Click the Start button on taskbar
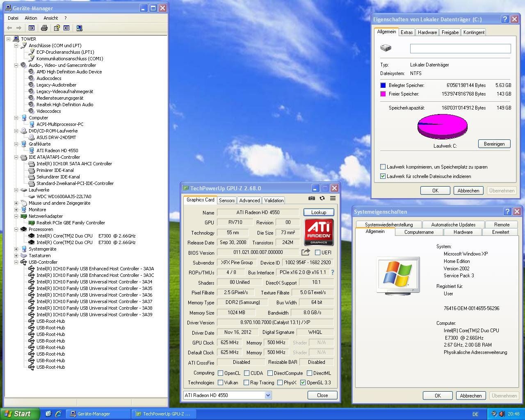The image size is (525, 420). pos(20,414)
